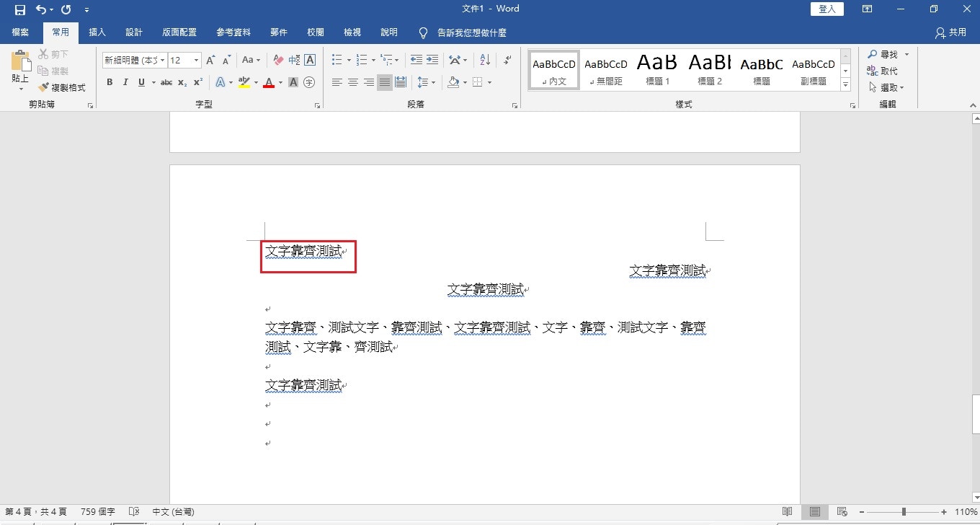The image size is (980, 525).
Task: Select the 標題 1 heading style
Action: tap(657, 70)
